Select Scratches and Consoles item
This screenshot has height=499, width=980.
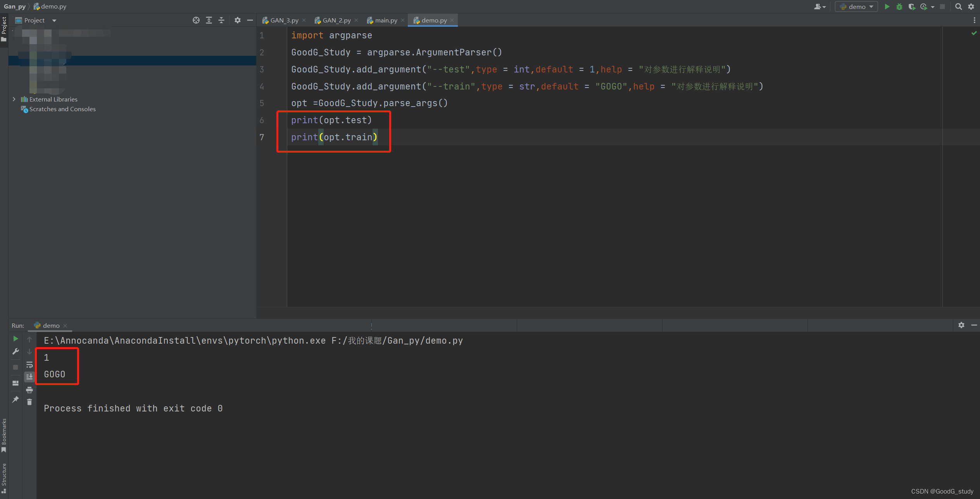click(x=62, y=109)
